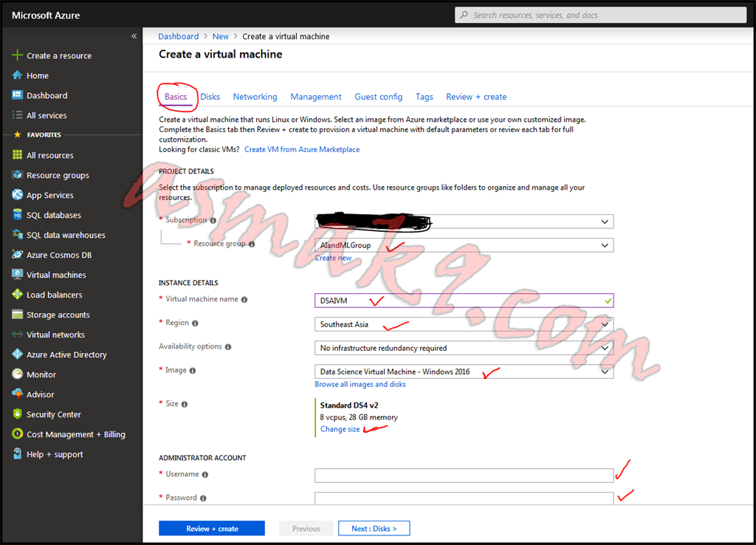
Task: Switch to the Networking tab
Action: click(x=255, y=96)
